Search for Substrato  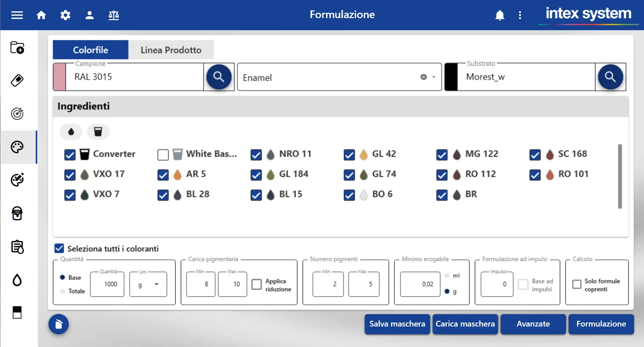coord(610,76)
